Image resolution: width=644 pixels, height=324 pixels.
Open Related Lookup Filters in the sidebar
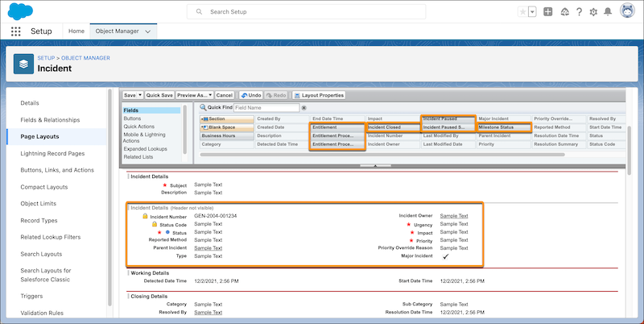pos(51,237)
